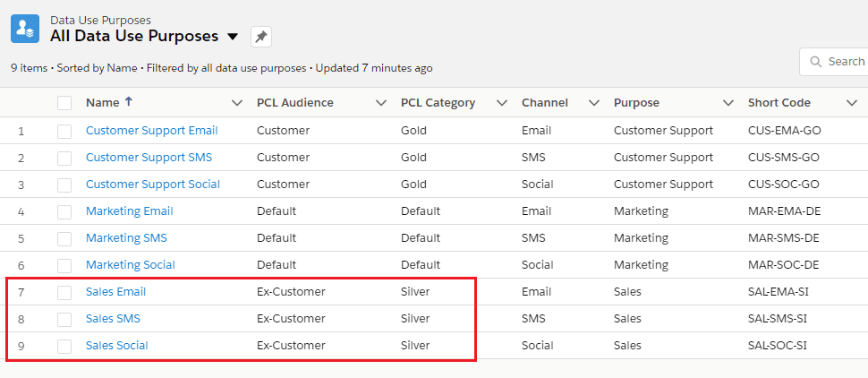Tick the Sales Social row checkbox
The width and height of the screenshot is (868, 378).
64,346
